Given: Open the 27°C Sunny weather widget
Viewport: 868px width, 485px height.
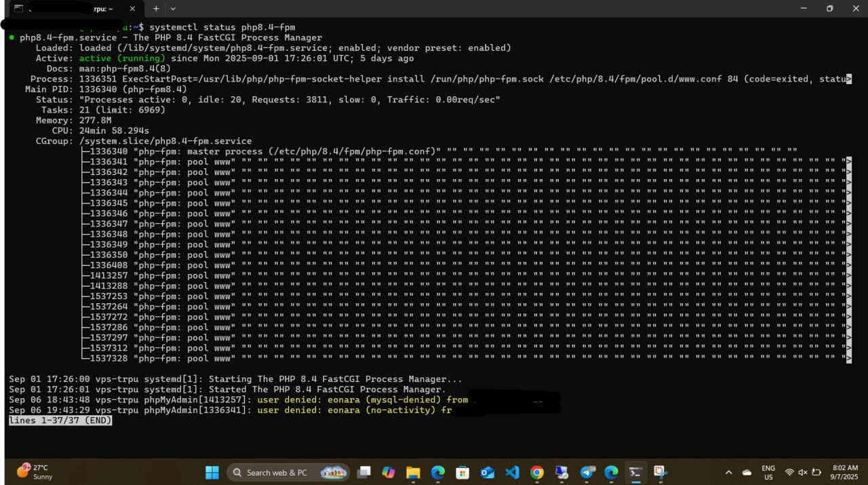Looking at the screenshot, I should coord(35,472).
